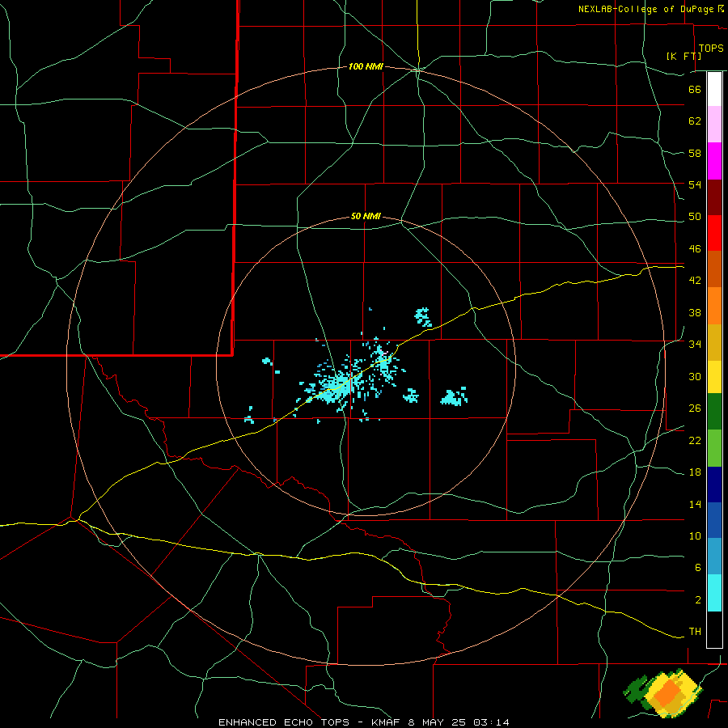Image resolution: width=728 pixels, height=728 pixels.
Task: Select the white 66 kft color swatch
Action: pos(714,89)
